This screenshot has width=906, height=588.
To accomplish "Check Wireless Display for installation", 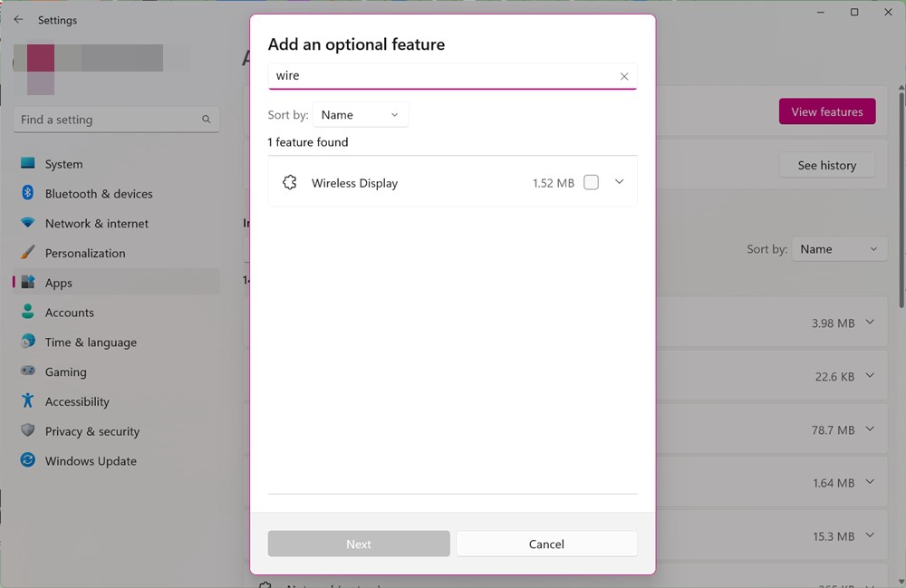I will tap(591, 182).
